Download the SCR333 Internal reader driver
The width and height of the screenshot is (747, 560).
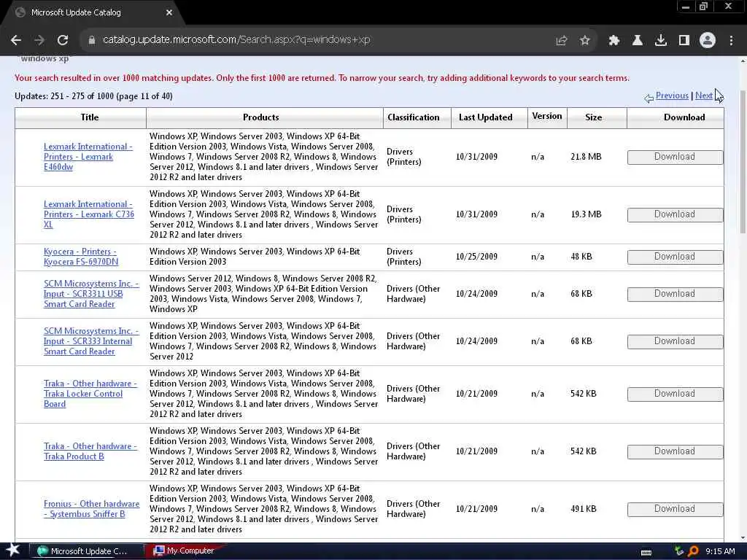point(675,341)
